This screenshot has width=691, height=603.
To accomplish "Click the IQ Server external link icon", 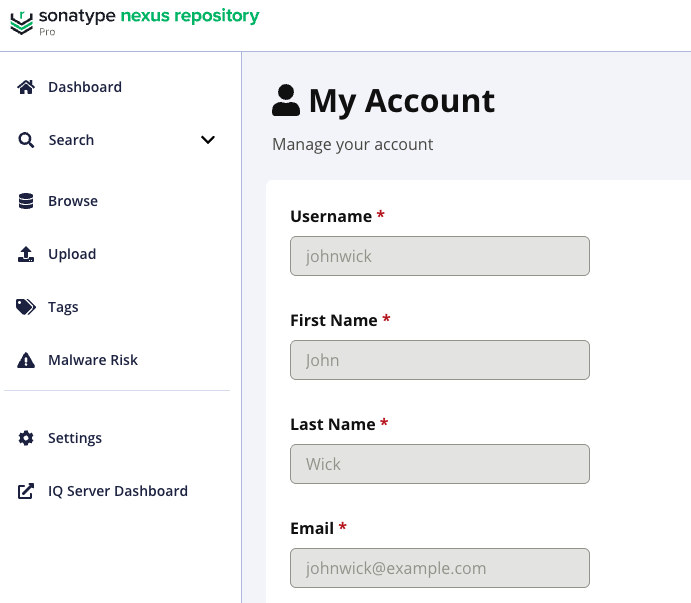I will 26,491.
